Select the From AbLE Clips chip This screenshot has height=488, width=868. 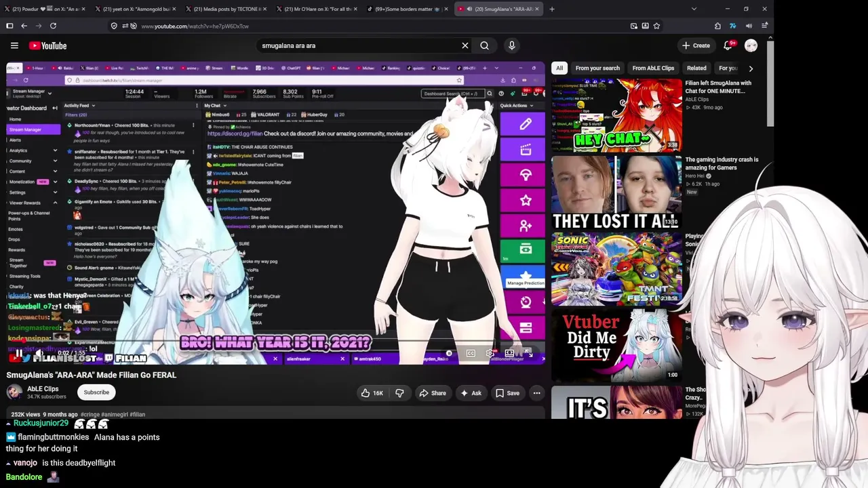pos(653,68)
